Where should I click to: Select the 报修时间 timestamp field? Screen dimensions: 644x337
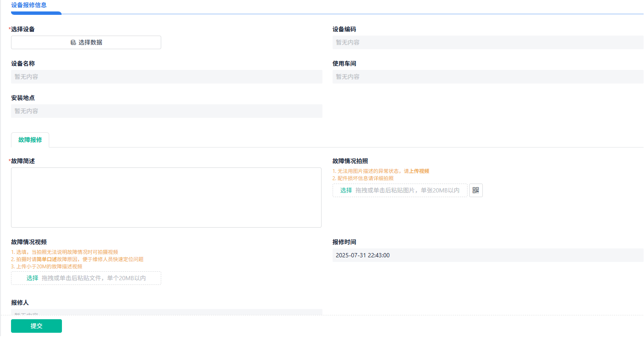pos(487,255)
